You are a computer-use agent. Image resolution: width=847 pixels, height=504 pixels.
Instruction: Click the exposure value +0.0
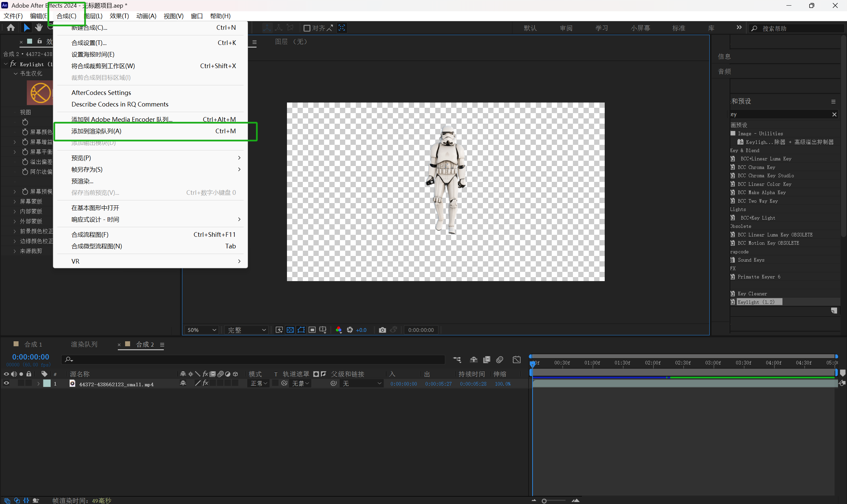point(361,330)
